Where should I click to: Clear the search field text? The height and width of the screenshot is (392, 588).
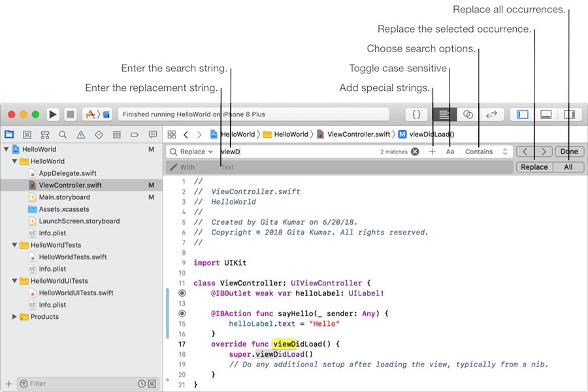coord(415,152)
